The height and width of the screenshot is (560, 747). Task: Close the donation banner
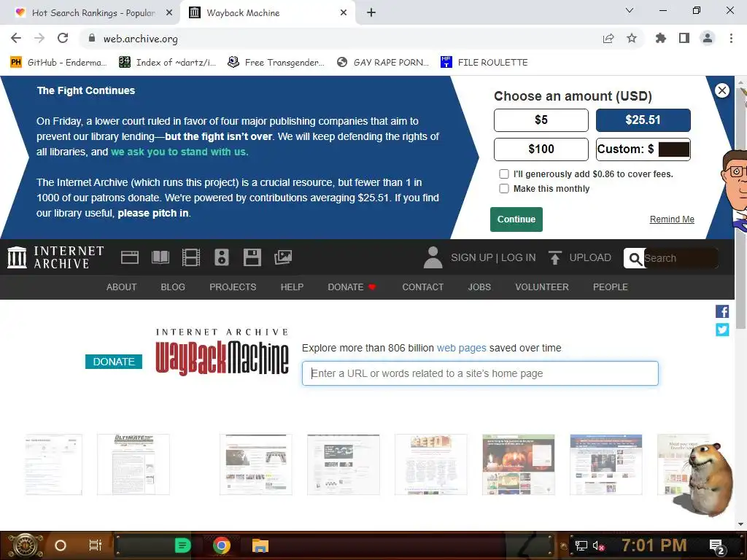point(722,90)
